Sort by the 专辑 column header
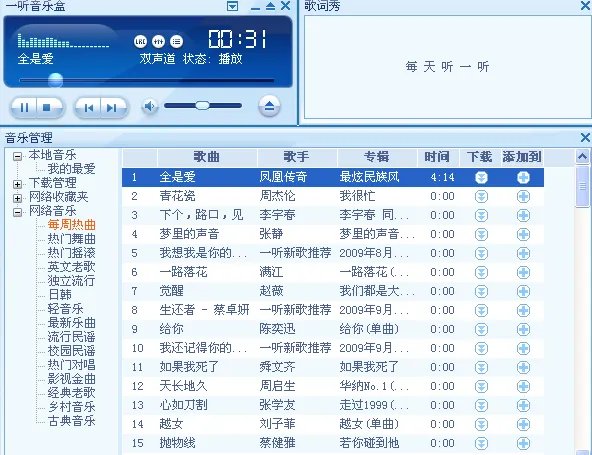The height and width of the screenshot is (455, 592). (x=377, y=157)
